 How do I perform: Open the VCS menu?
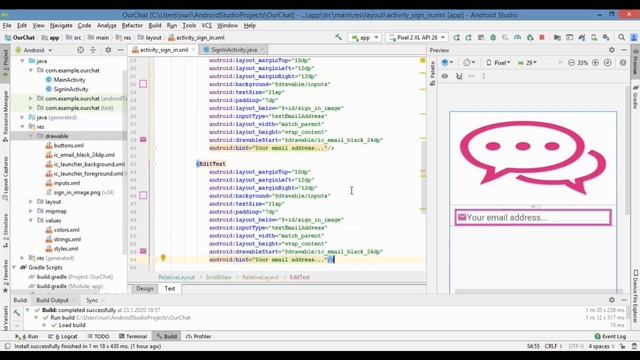pyautogui.click(x=207, y=25)
